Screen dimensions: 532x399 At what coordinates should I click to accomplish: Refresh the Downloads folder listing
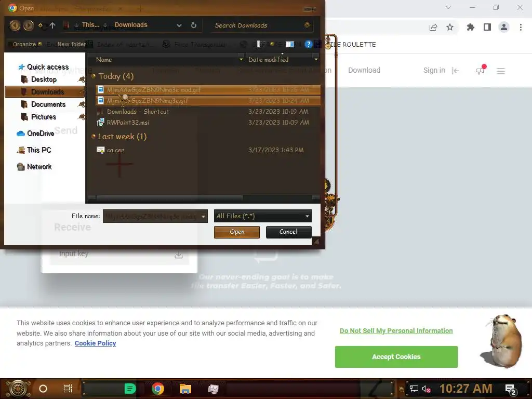click(194, 25)
